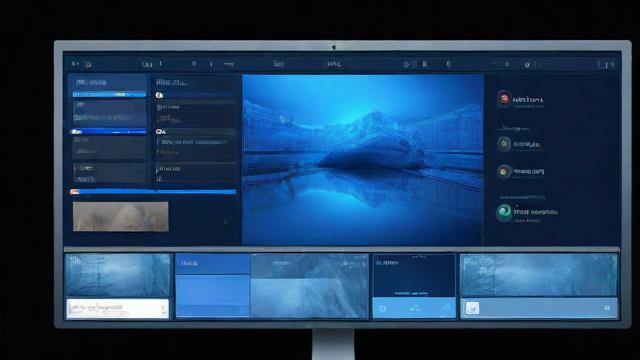Click the red circular icon in right panel
This screenshot has height=360, width=640.
[x=504, y=98]
